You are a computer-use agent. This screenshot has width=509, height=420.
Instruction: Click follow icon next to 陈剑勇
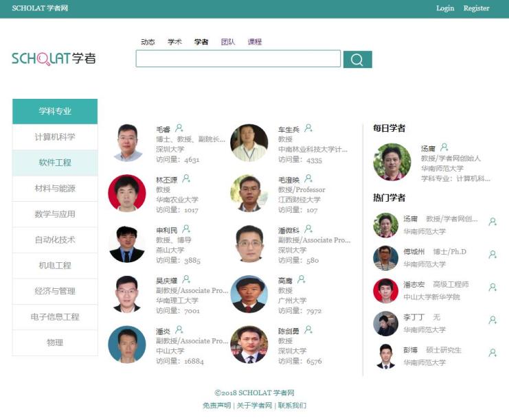[308, 330]
